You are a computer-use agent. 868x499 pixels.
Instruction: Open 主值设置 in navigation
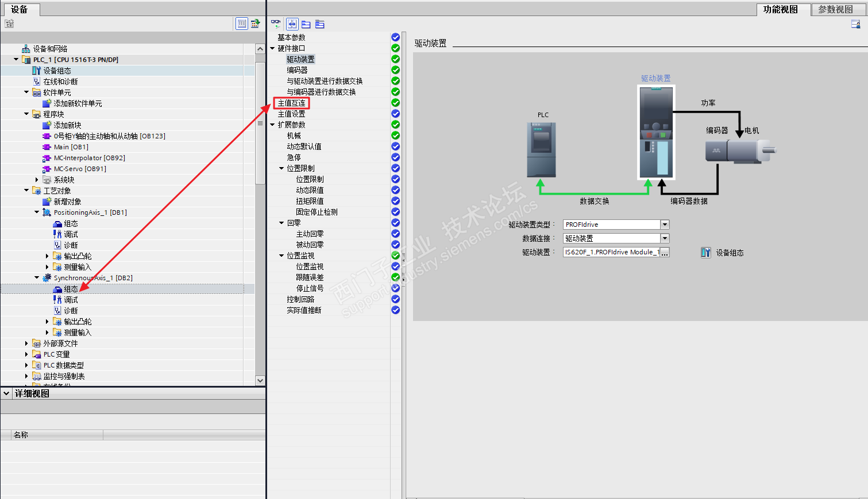(x=291, y=114)
